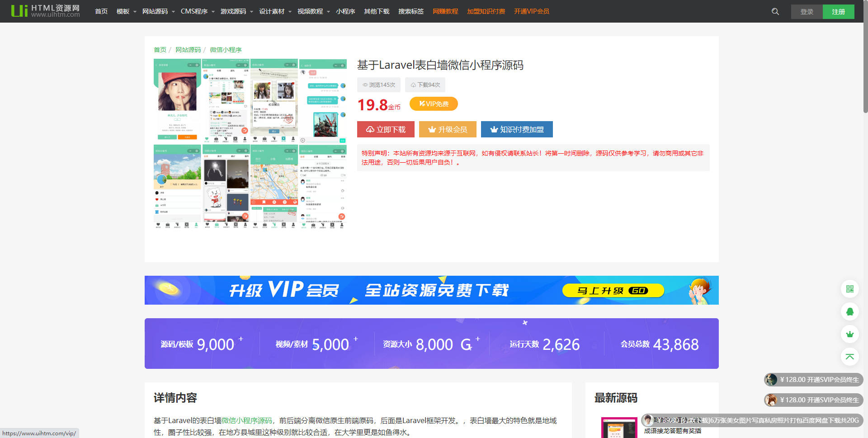Open 搜索标签 in top navigation

point(411,11)
